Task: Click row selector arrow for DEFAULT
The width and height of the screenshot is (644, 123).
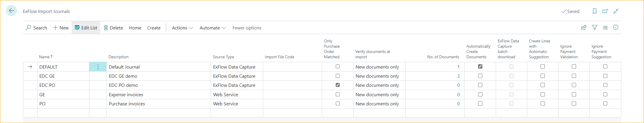Action: [x=30, y=67]
